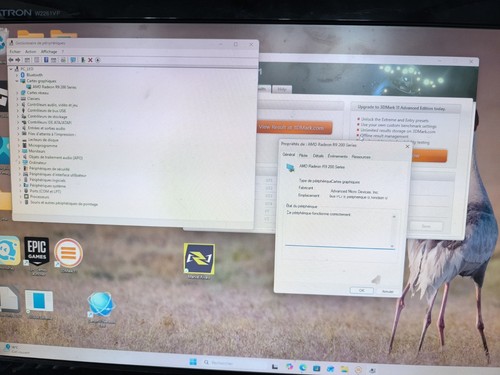Viewport: 500px width, 375px height.
Task: Expand the Lecteurs de disque category
Action: coord(19,140)
